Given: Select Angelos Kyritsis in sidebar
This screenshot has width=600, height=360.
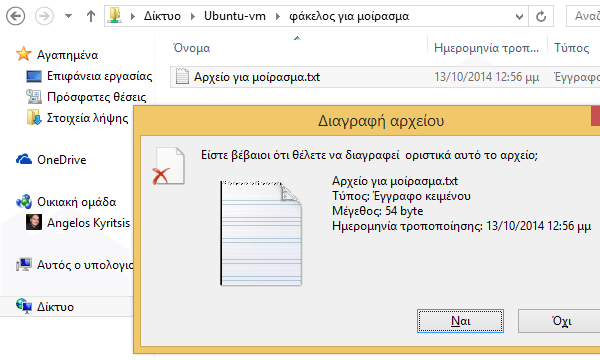Looking at the screenshot, I should pos(88,223).
